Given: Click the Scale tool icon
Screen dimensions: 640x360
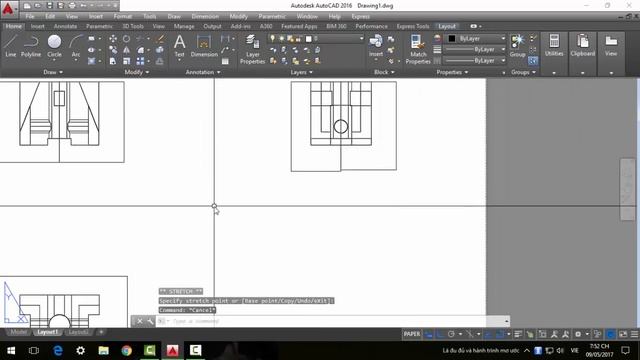Looking at the screenshot, I should tap(127, 61).
